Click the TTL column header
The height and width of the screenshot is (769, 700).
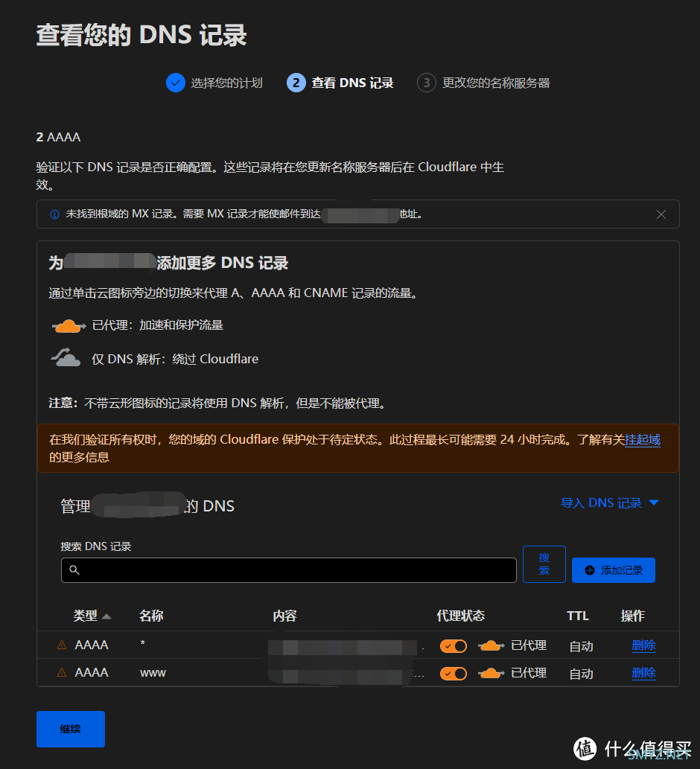(x=578, y=616)
